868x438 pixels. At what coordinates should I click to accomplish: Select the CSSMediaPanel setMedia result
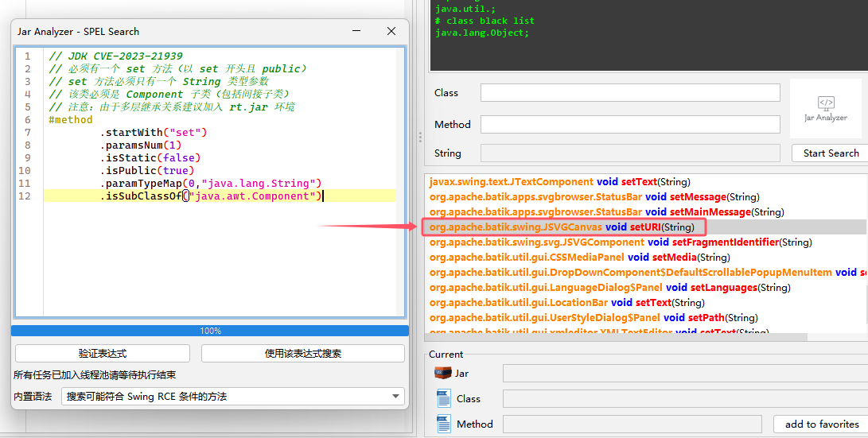tap(579, 257)
